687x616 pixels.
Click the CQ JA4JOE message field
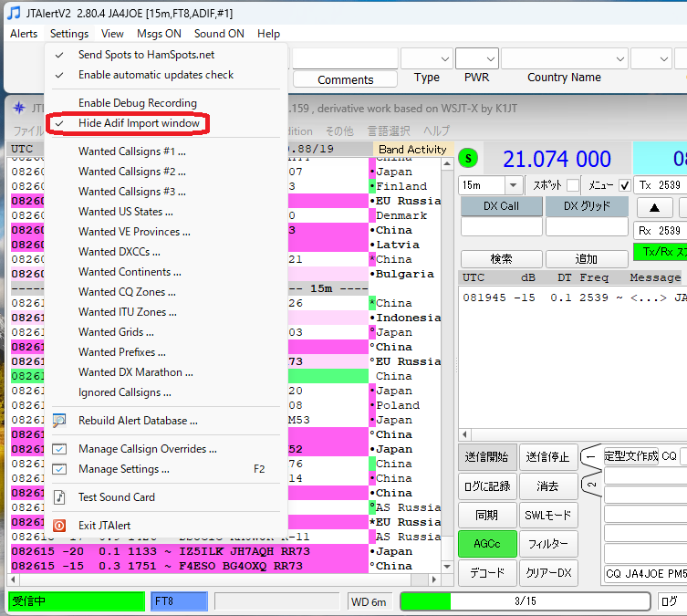point(645,573)
